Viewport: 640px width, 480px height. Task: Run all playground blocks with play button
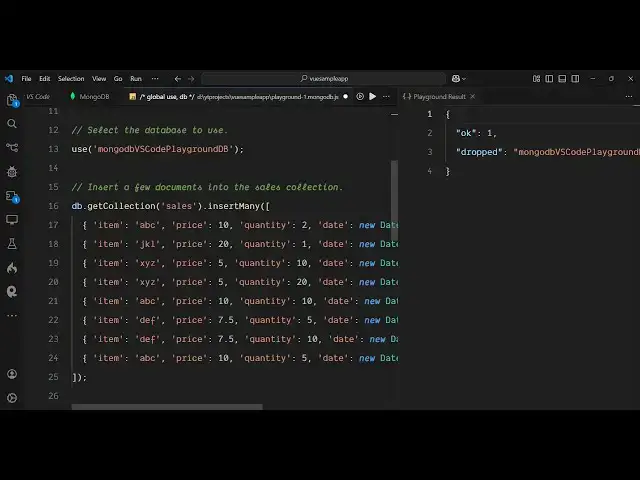click(x=373, y=97)
